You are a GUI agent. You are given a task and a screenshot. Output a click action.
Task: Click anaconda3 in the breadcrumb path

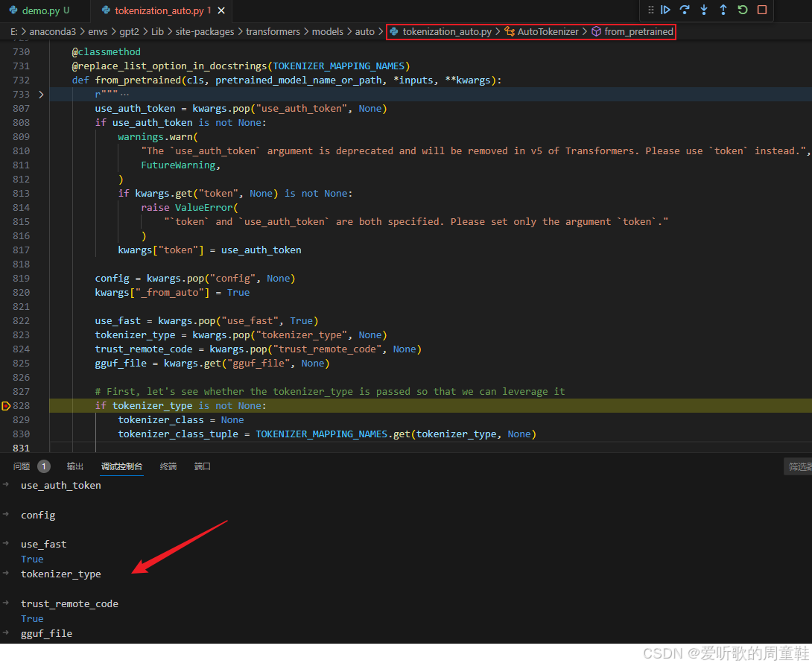click(x=53, y=31)
